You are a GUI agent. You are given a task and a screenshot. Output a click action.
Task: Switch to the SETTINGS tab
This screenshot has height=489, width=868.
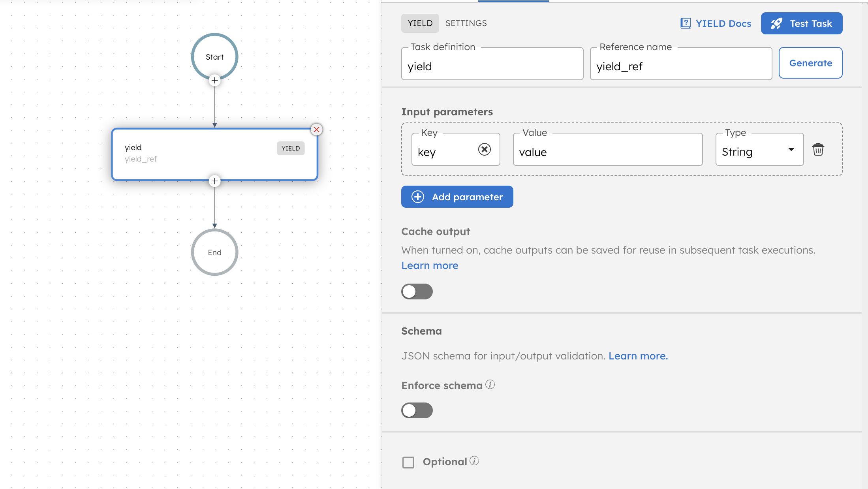pos(466,23)
